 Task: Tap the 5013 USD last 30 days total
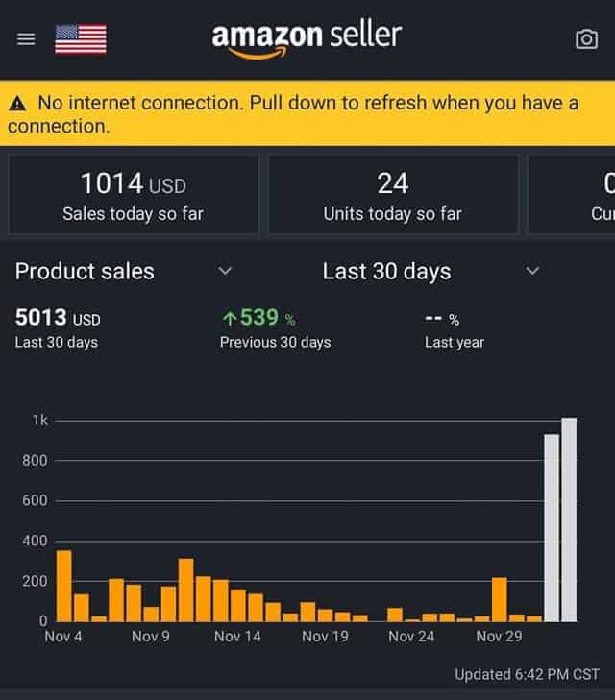pos(58,318)
